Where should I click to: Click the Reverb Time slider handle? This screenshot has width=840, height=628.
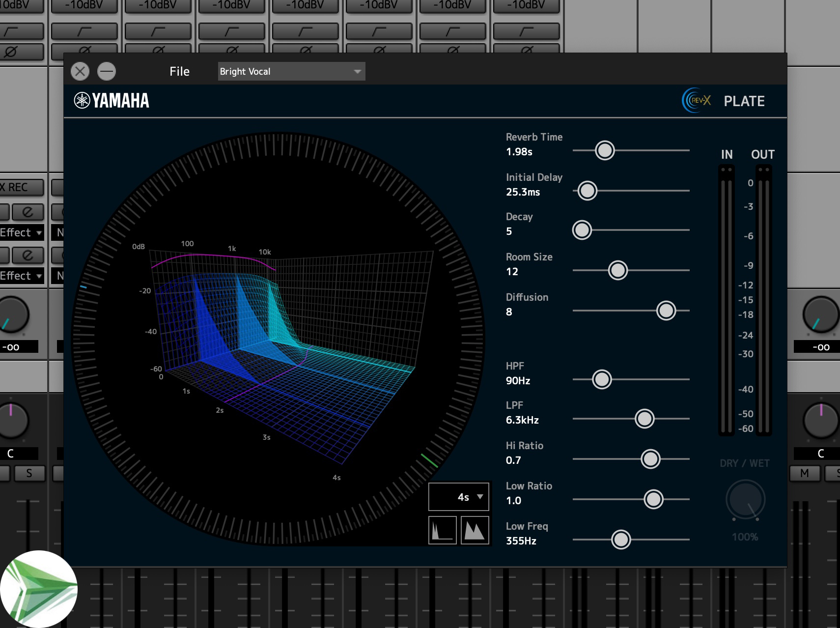tap(605, 150)
